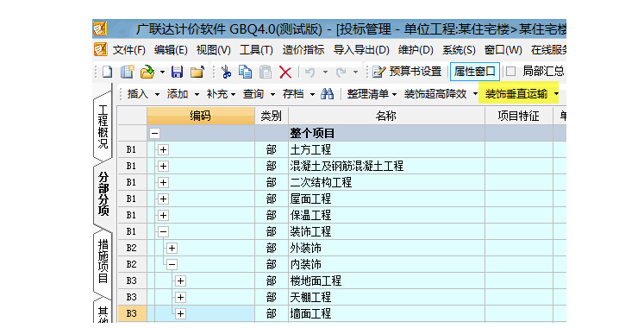
Task: Click the Open folder icon
Action: tap(147, 72)
